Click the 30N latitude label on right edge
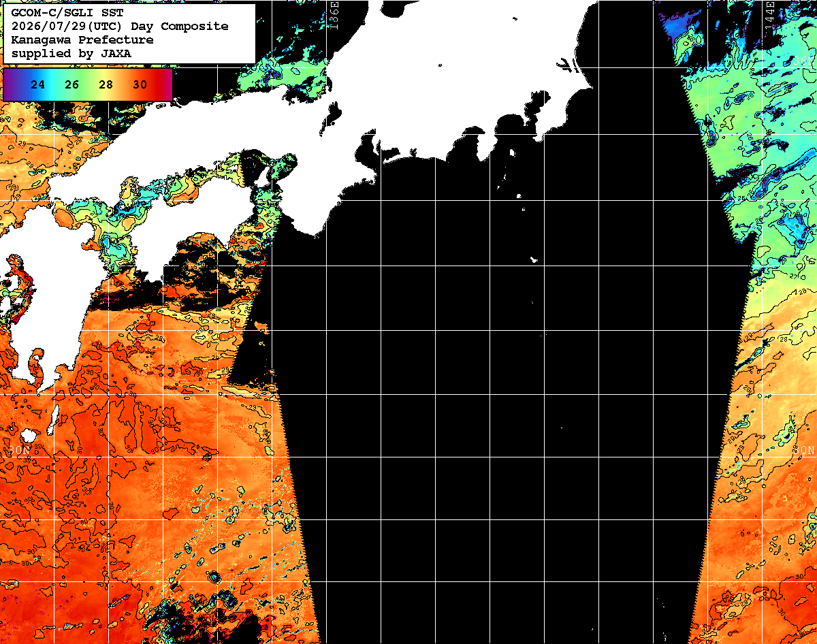The width and height of the screenshot is (817, 644). 804,451
